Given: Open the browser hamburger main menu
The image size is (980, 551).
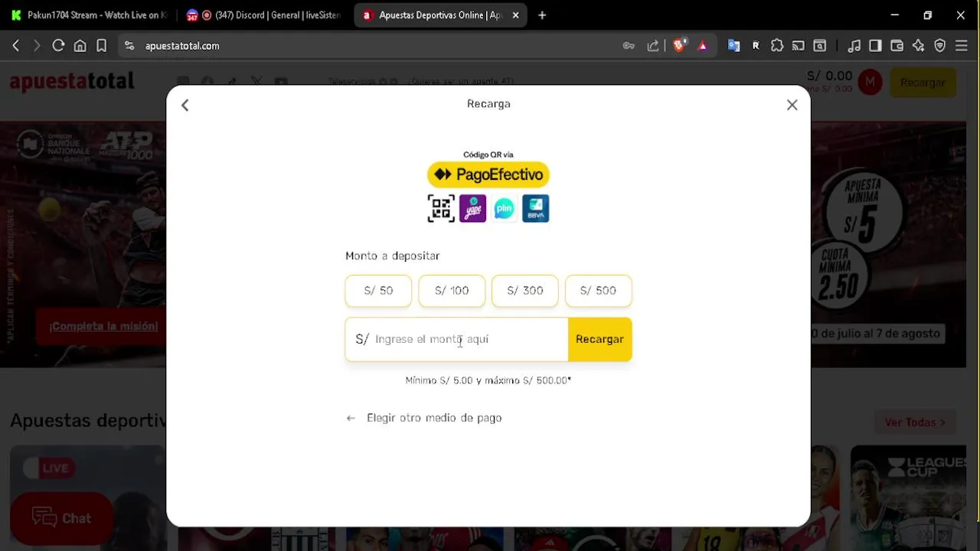Looking at the screenshot, I should pyautogui.click(x=962, y=46).
